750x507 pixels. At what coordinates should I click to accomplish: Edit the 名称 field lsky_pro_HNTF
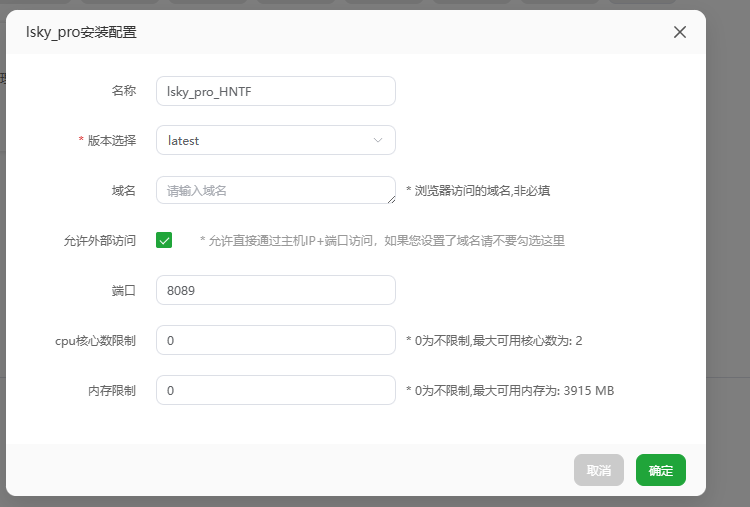click(x=276, y=91)
